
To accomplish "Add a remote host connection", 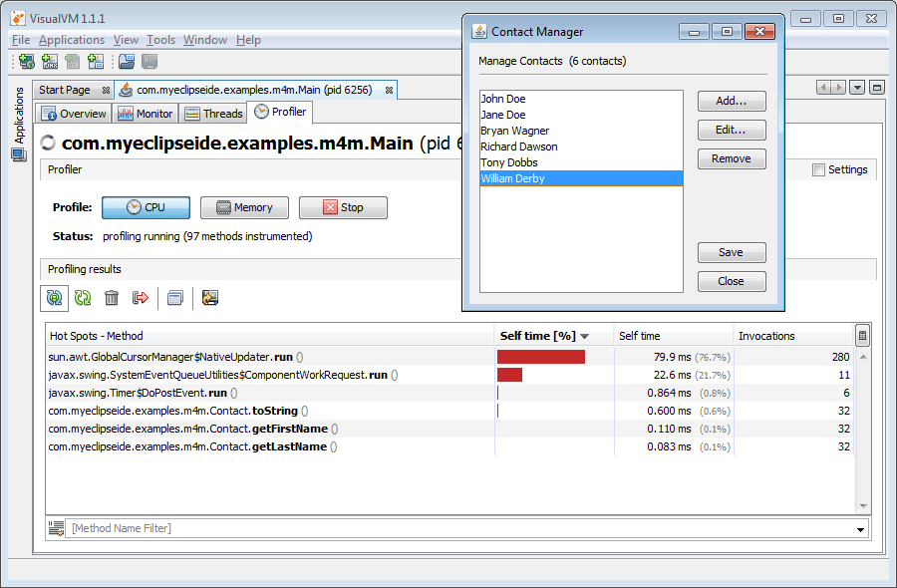I will tap(26, 62).
